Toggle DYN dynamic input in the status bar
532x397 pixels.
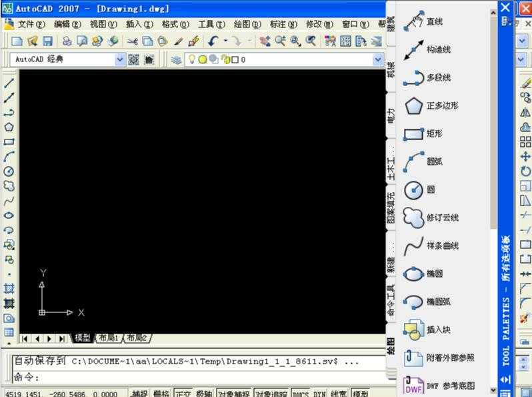(319, 393)
